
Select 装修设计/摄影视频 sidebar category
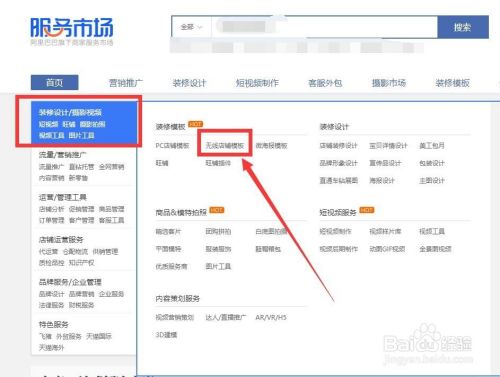(x=70, y=112)
